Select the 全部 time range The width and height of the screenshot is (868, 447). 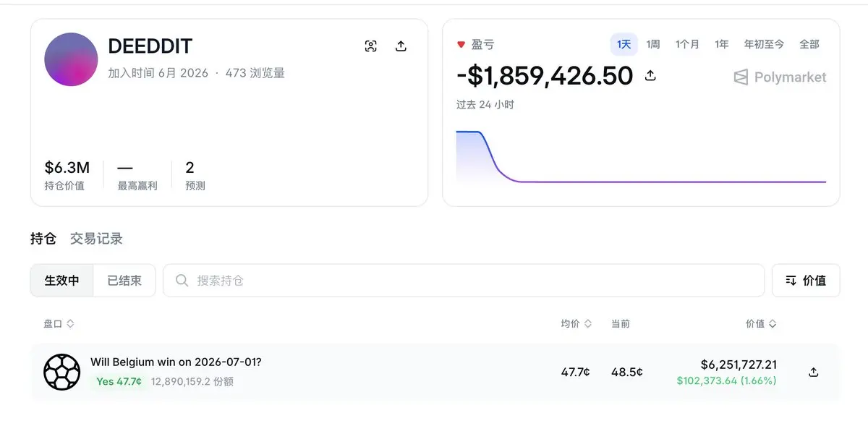click(x=809, y=44)
